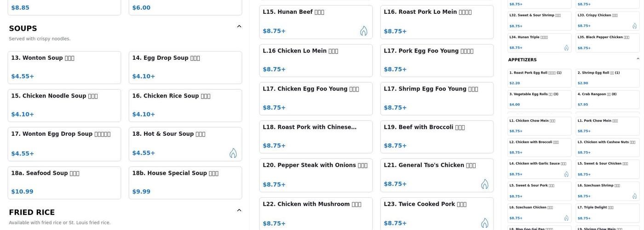Click flame icon on Hot & Sour Soup

click(233, 153)
